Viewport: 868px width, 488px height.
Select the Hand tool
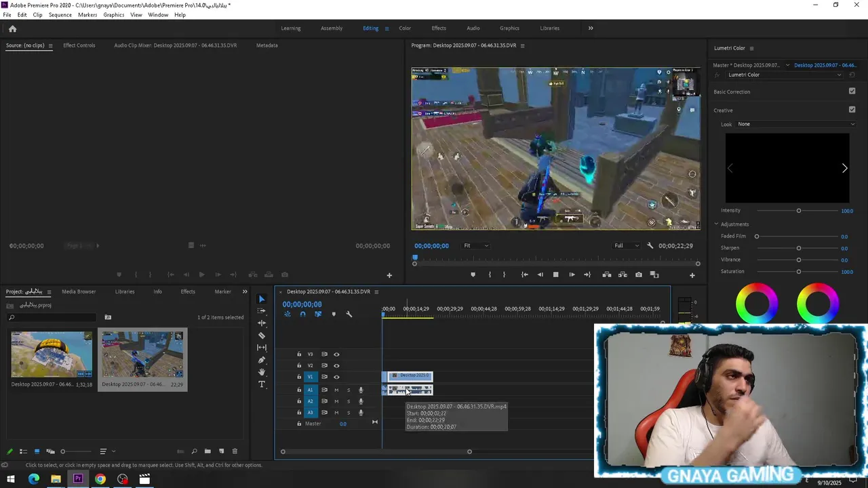pos(262,372)
